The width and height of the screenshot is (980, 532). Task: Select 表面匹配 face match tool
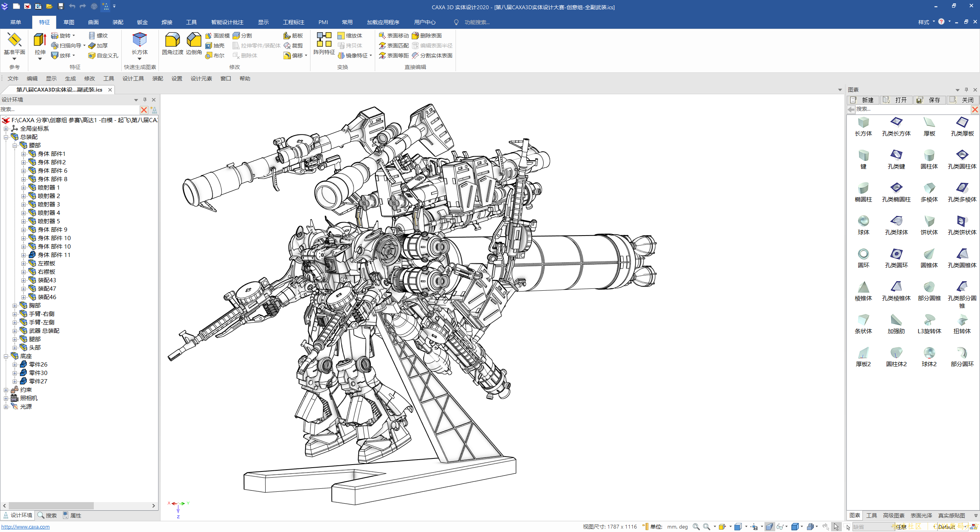click(x=394, y=46)
